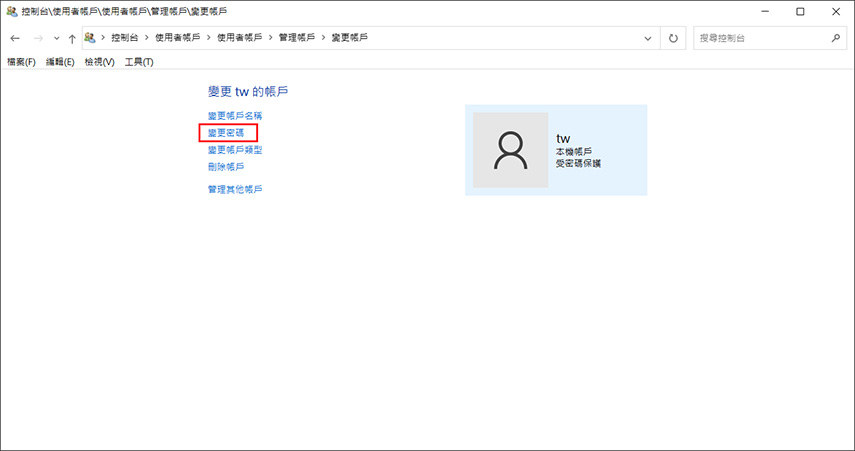This screenshot has width=855, height=451.
Task: Open the 編輯(E) menu
Action: (x=60, y=62)
